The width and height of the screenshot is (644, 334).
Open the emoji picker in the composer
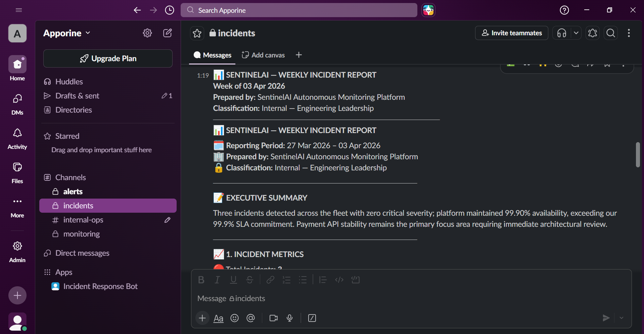[x=234, y=318]
